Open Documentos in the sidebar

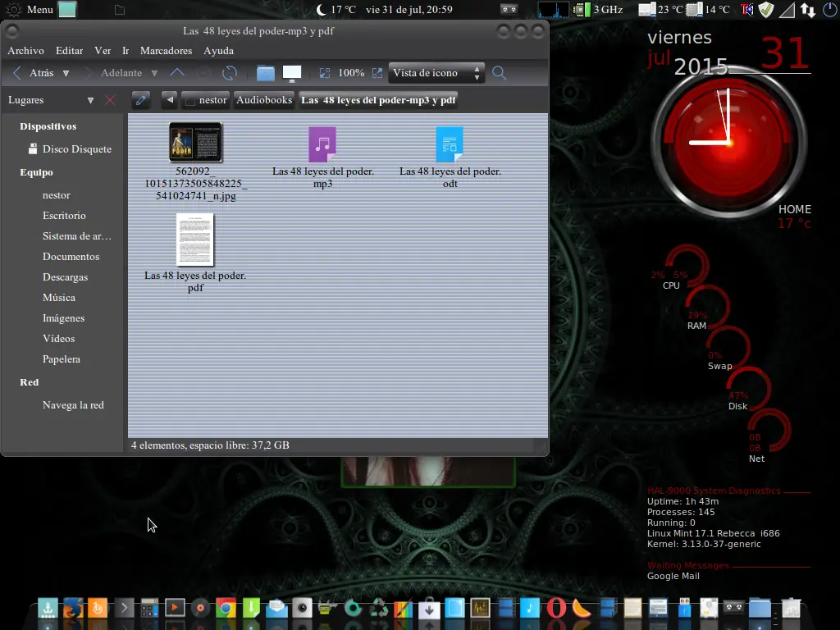tap(71, 257)
